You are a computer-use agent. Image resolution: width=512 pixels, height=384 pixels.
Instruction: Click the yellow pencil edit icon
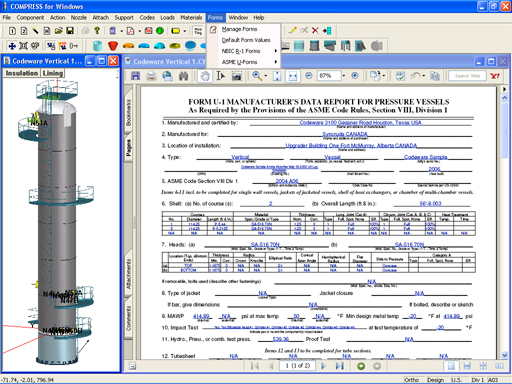(x=292, y=31)
